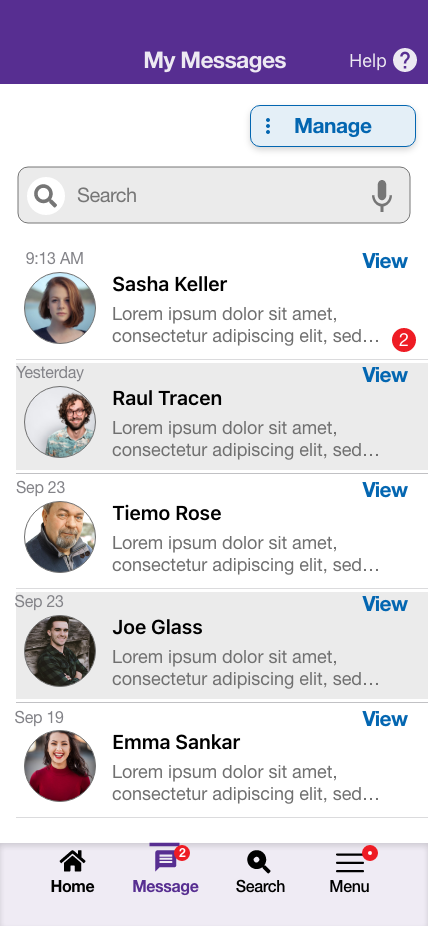Click the Help question mark icon

pyautogui.click(x=405, y=60)
